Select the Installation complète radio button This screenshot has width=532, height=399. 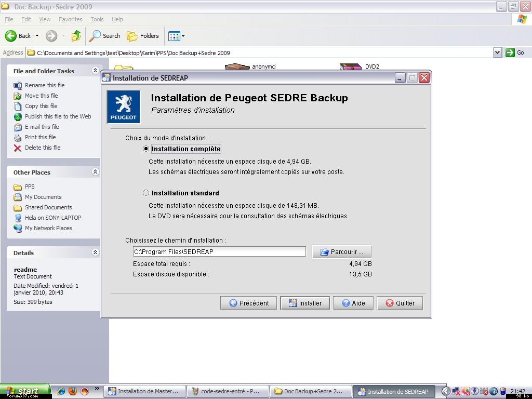pyautogui.click(x=146, y=149)
